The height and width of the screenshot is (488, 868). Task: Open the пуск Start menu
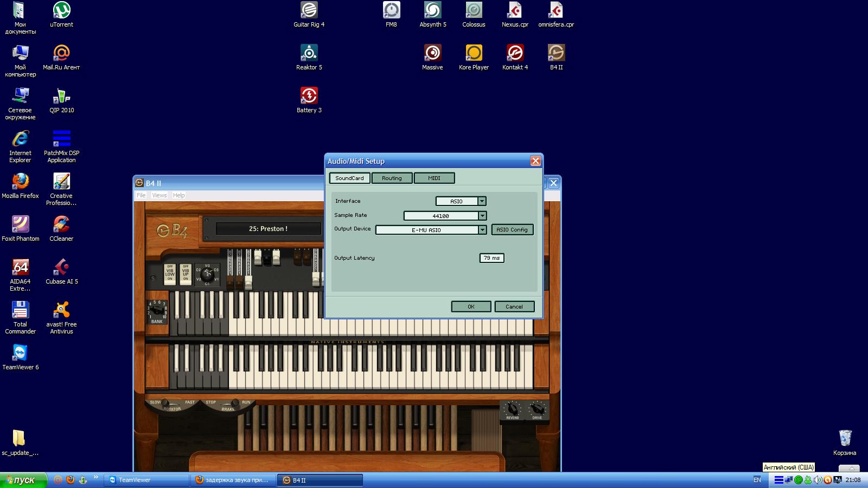pos(23,480)
